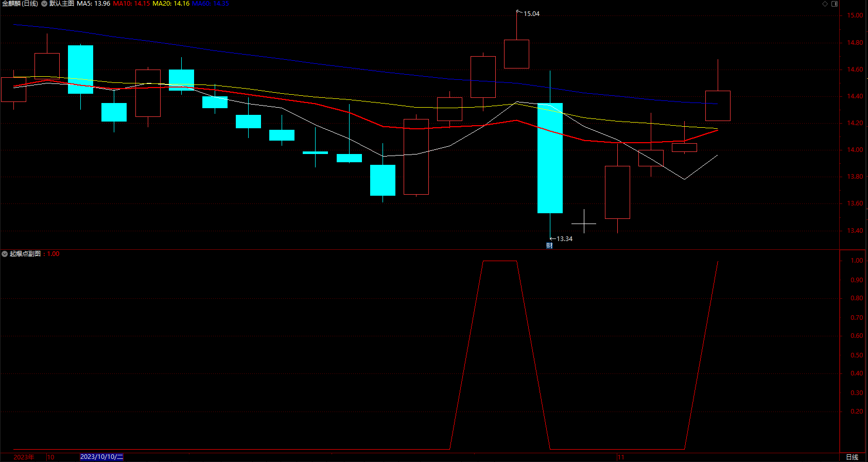Click the 15.04 high price label
This screenshot has height=462, width=868.
[x=531, y=14]
